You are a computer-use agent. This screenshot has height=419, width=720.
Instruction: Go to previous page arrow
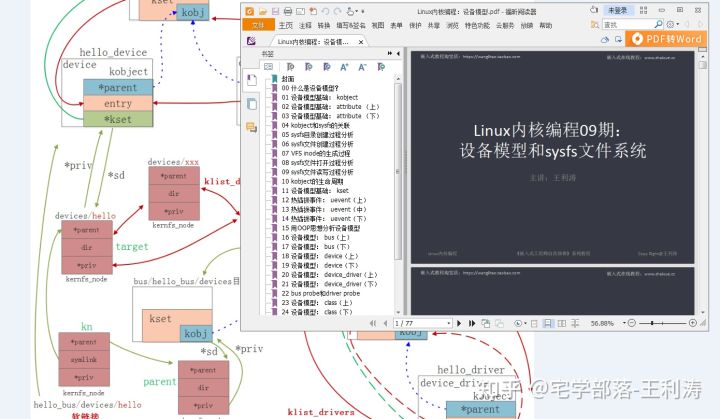[385, 323]
